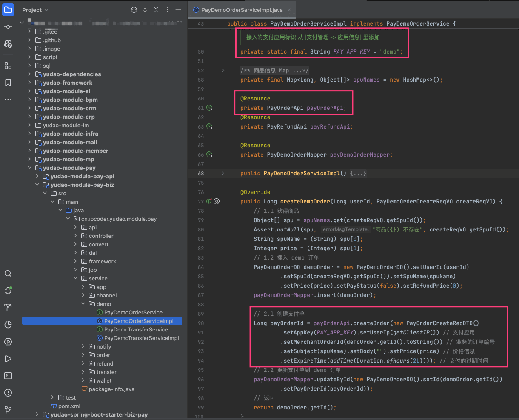Viewport: 519px width, 420px height.
Task: Expand the wallet package in tree
Action: 83,380
